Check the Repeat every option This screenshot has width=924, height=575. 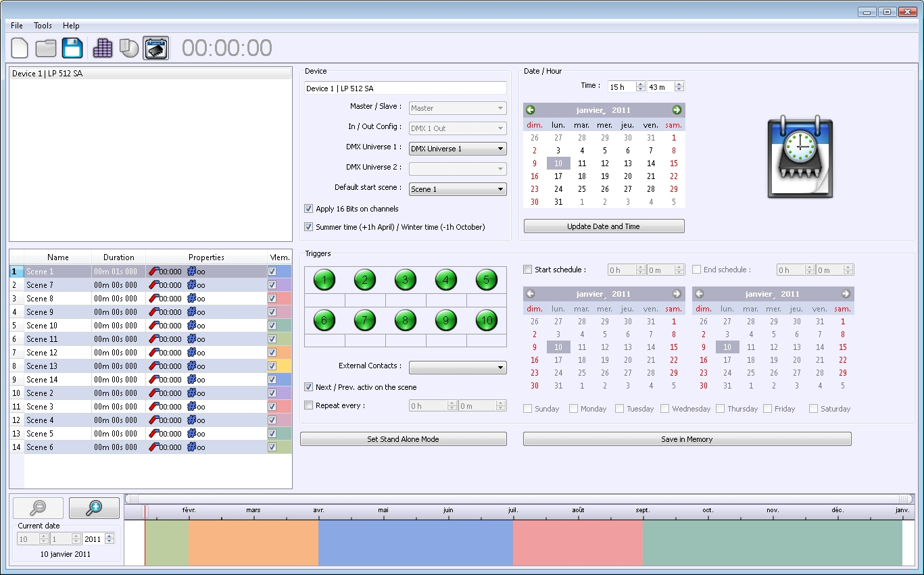coord(309,405)
